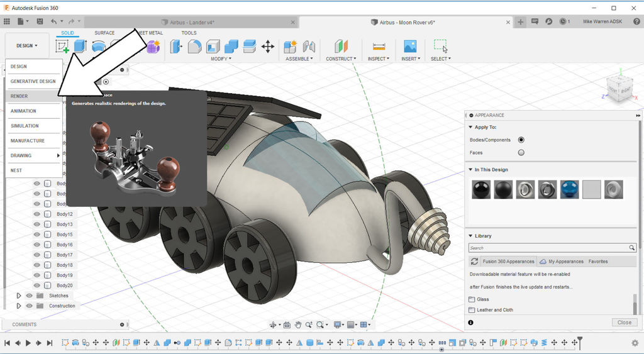Expand the Construction folder in browser
The image size is (644, 354).
[19, 306]
